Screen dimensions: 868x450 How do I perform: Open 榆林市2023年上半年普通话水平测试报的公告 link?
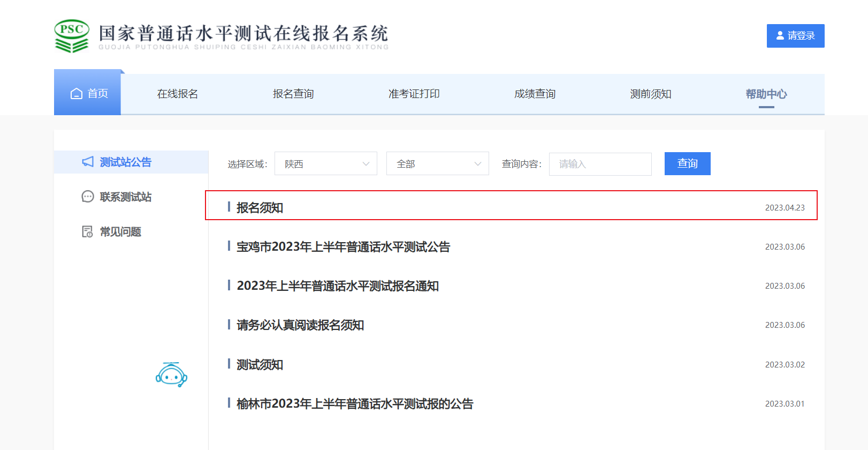[355, 403]
